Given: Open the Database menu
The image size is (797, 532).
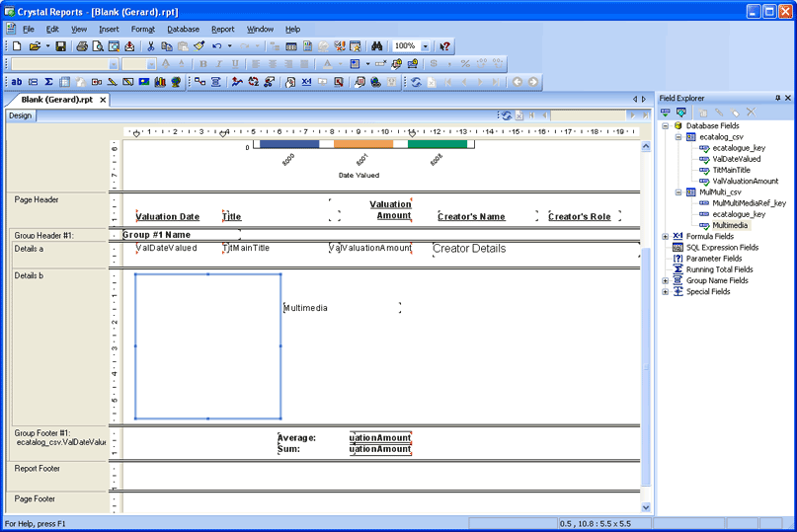Looking at the screenshot, I should pos(183,30).
